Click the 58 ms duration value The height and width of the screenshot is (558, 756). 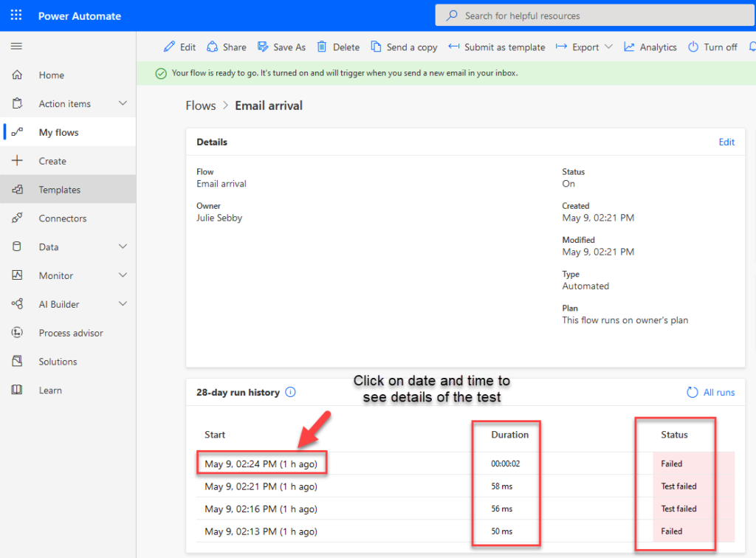(x=501, y=486)
